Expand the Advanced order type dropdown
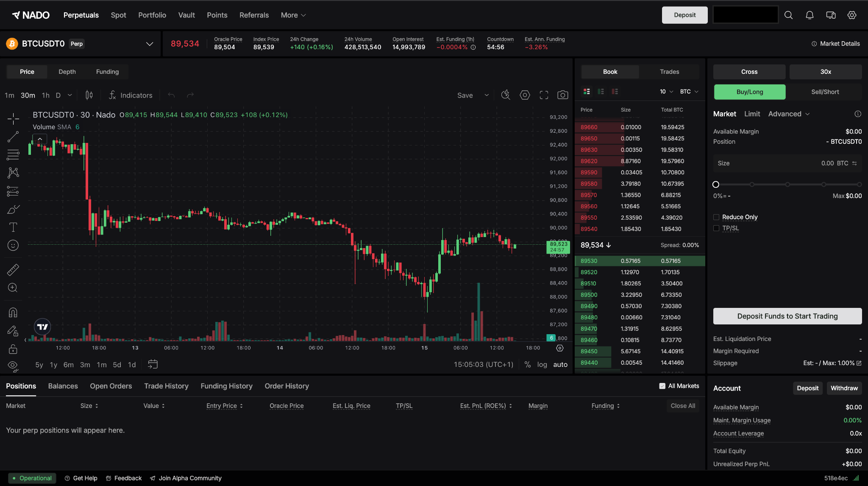The image size is (868, 486). [789, 114]
